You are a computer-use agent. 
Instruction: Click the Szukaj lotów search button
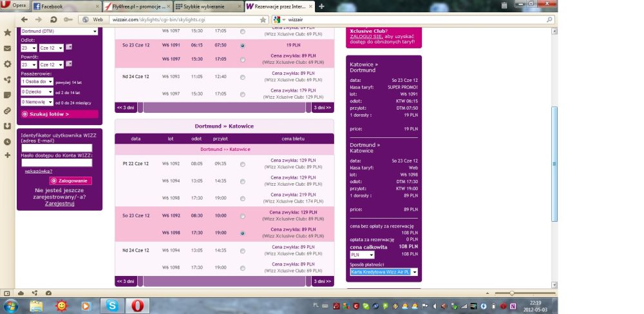59,114
